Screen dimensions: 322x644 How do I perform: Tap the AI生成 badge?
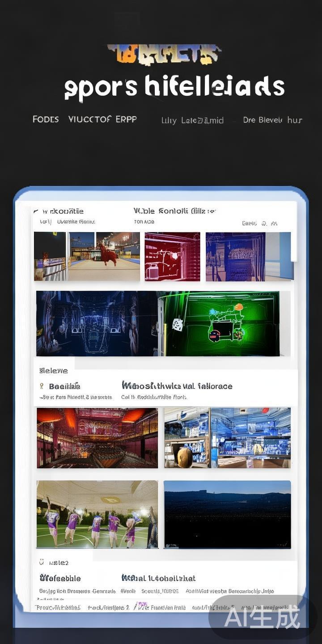click(x=262, y=617)
